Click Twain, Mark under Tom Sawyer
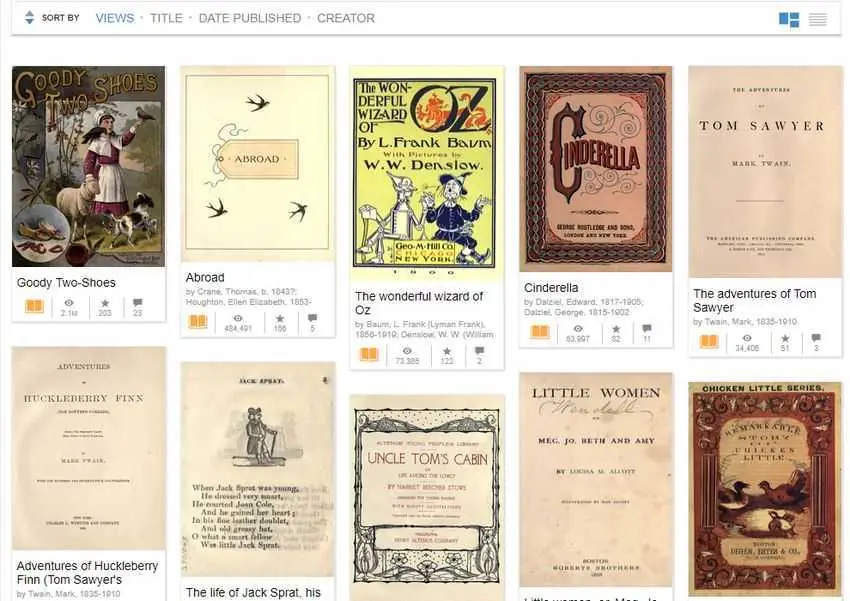The height and width of the screenshot is (601, 850). point(745,322)
